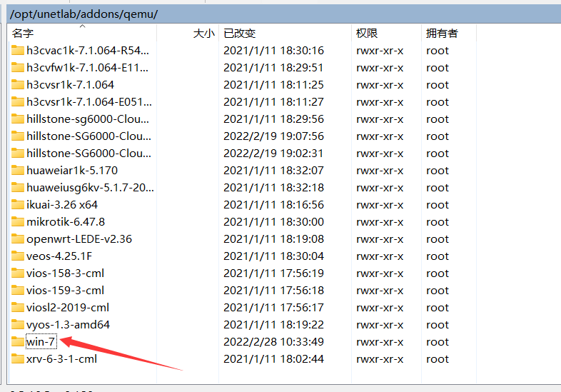Click rwxr-xr-x permission in veos-4.25.1F row
Image resolution: width=561 pixels, height=392 pixels.
pyautogui.click(x=380, y=256)
